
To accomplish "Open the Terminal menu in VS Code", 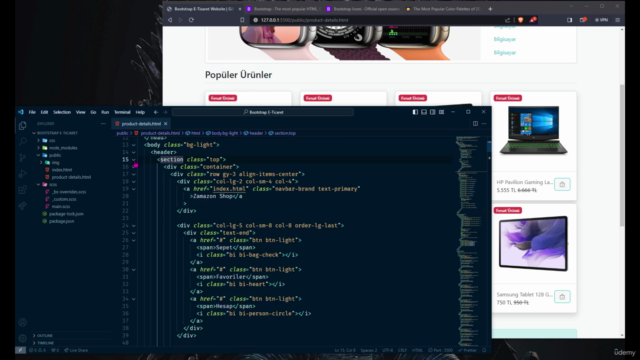I will click(x=122, y=112).
